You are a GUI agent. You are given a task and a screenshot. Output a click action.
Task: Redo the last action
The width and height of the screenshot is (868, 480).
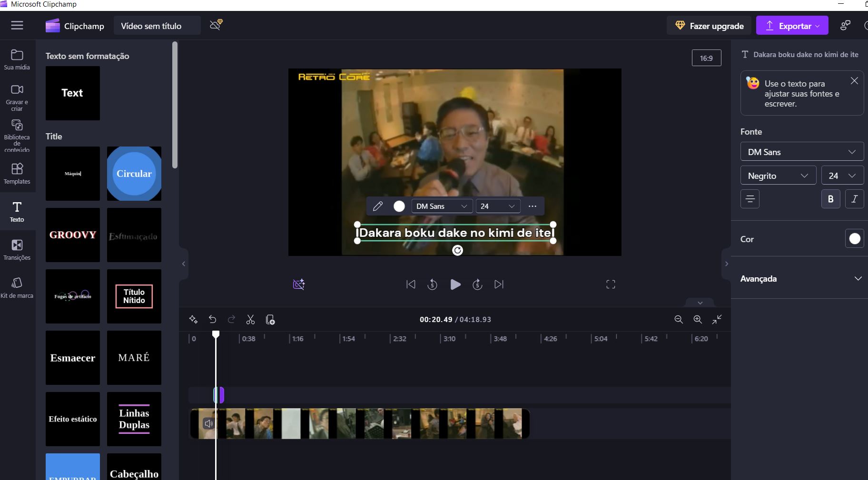pos(232,320)
